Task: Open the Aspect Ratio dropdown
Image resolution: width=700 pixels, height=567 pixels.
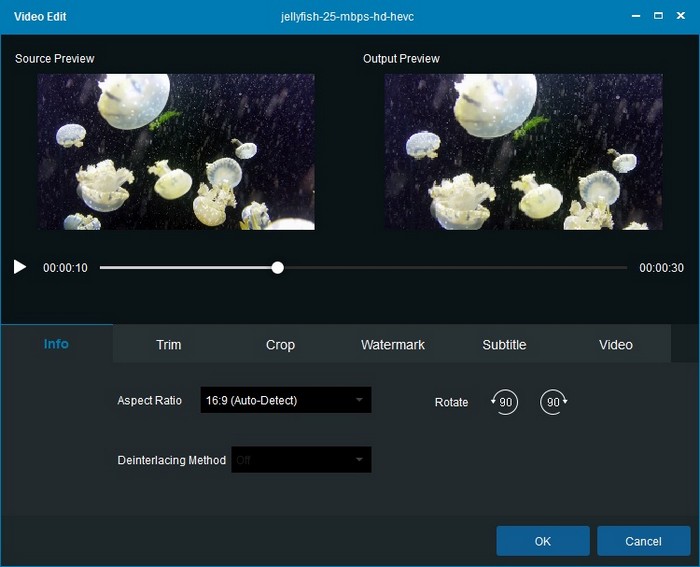Action: (x=285, y=401)
